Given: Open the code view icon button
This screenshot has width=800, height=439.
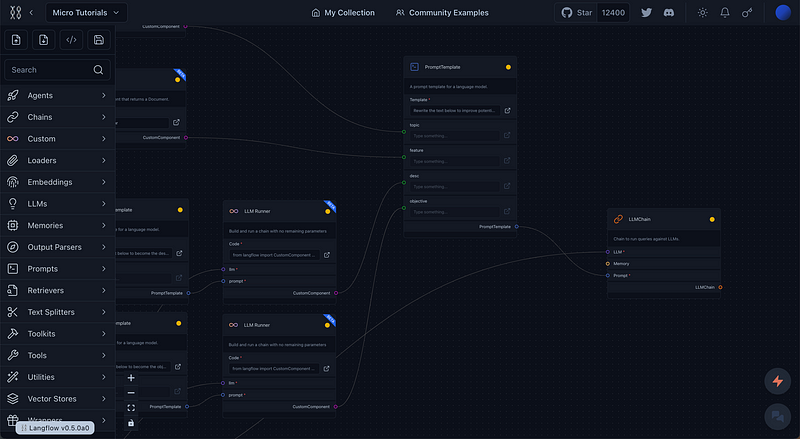Looking at the screenshot, I should (x=71, y=40).
